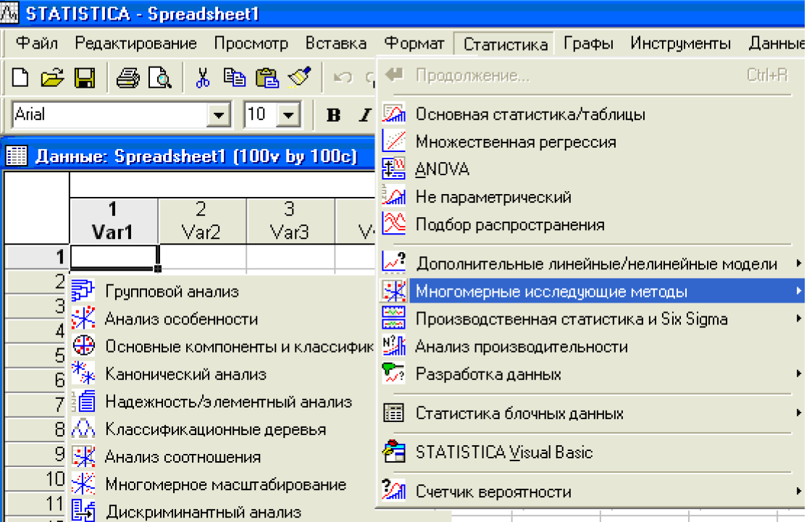
Task: Click the Copy icon in toolbar
Action: point(234,77)
